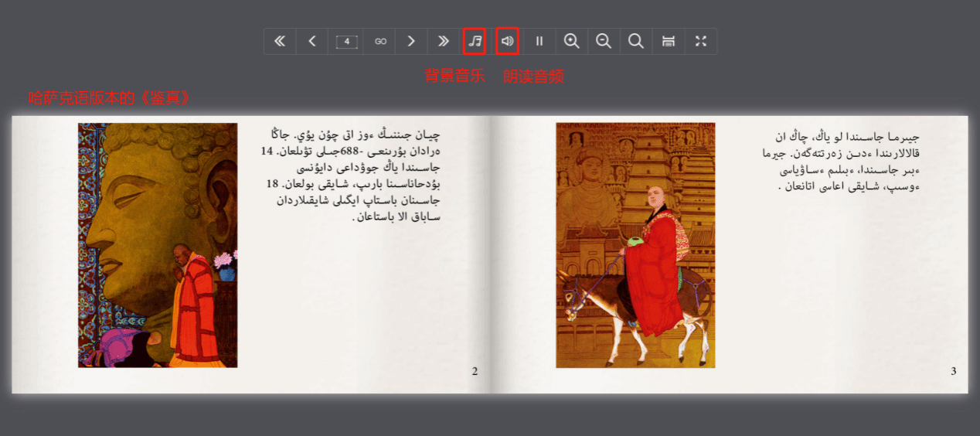Click the page number input field
980x436 pixels.
[x=347, y=42]
